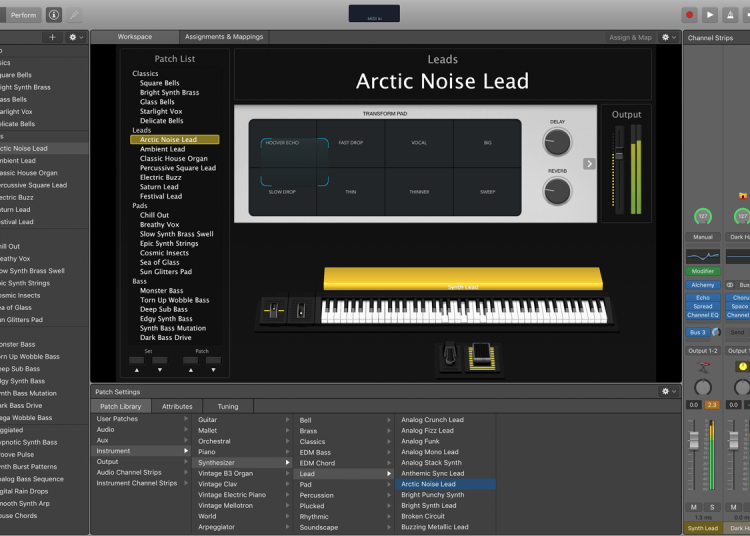Click the Delay knob
Screen dimensions: 750x536
pyautogui.click(x=557, y=142)
